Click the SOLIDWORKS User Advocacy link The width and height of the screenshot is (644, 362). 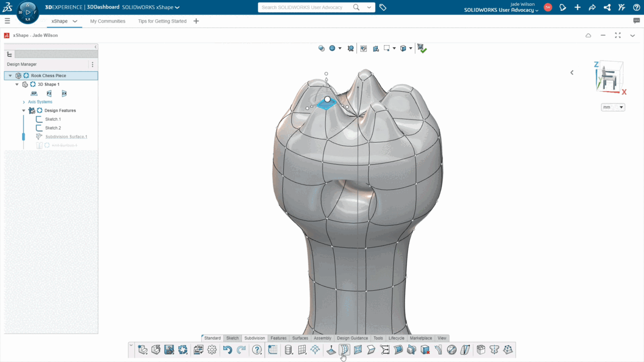(499, 10)
